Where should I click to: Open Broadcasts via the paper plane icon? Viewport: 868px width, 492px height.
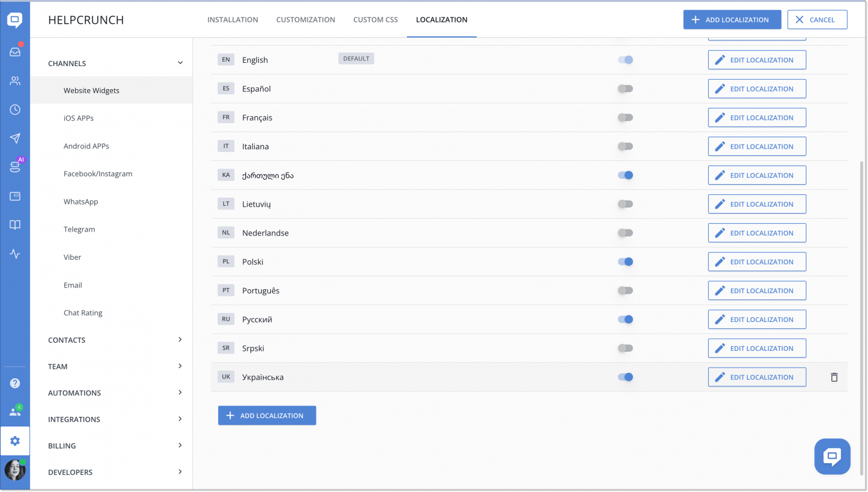[15, 138]
